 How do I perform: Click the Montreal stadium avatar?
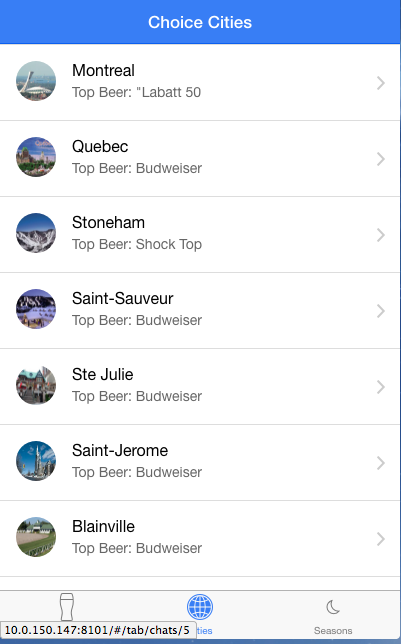pos(36,81)
